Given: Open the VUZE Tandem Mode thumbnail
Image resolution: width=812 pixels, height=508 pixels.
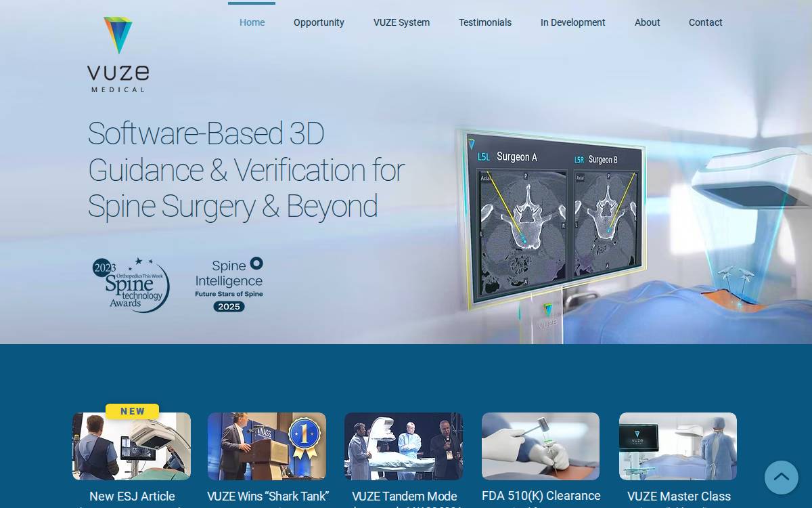Looking at the screenshot, I should [x=403, y=446].
